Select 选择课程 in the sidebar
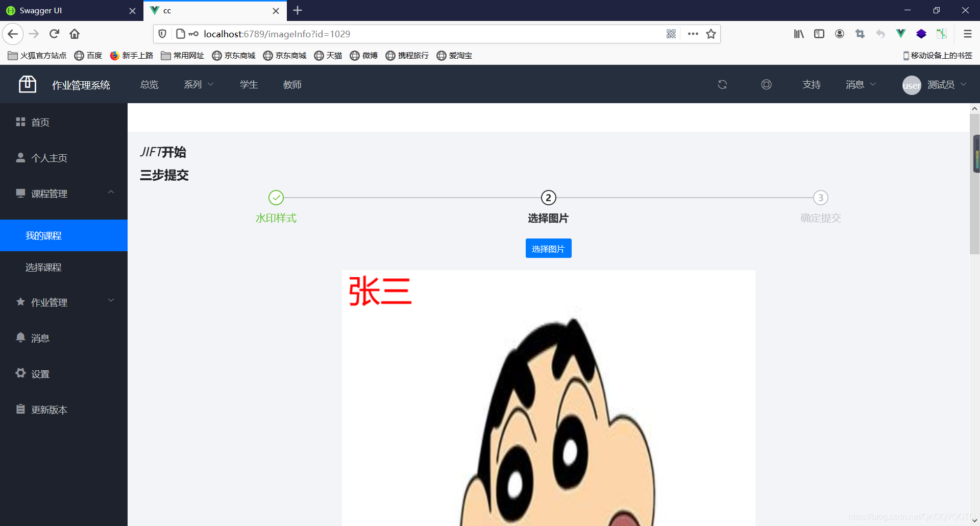This screenshot has height=526, width=980. [x=64, y=267]
